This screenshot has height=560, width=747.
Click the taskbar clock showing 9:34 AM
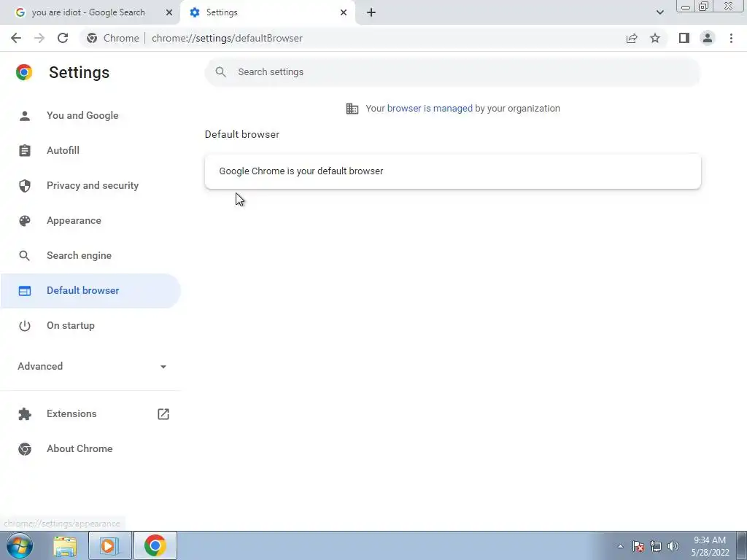[x=710, y=546]
